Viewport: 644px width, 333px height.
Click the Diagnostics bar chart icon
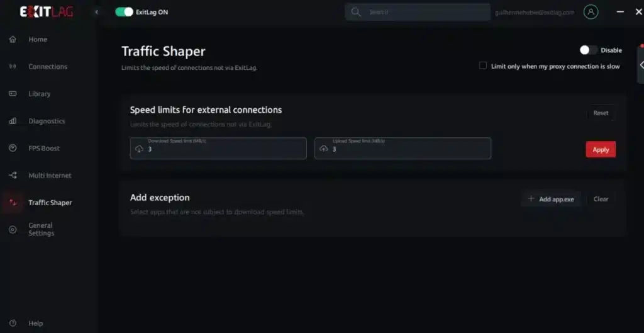(13, 121)
